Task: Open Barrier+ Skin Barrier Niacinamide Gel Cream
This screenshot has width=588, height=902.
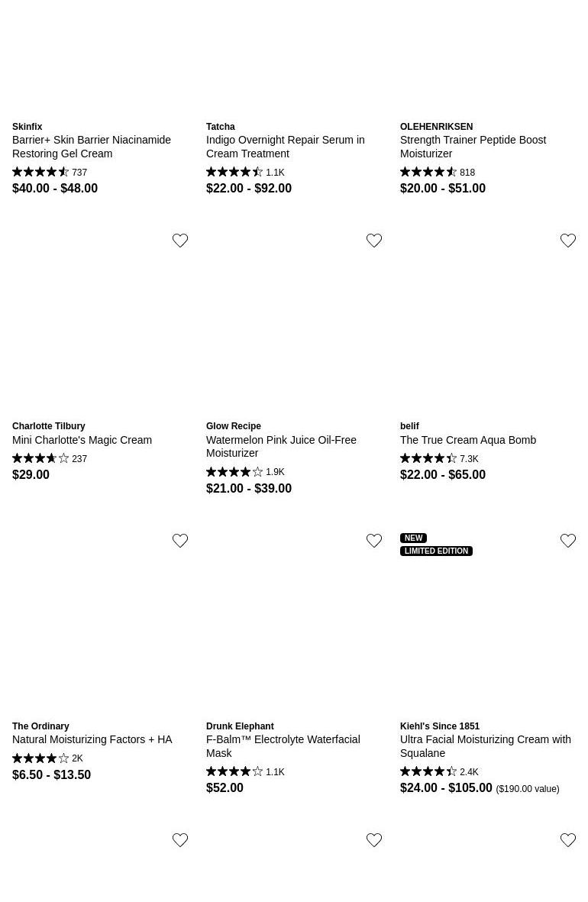Action: [92, 147]
